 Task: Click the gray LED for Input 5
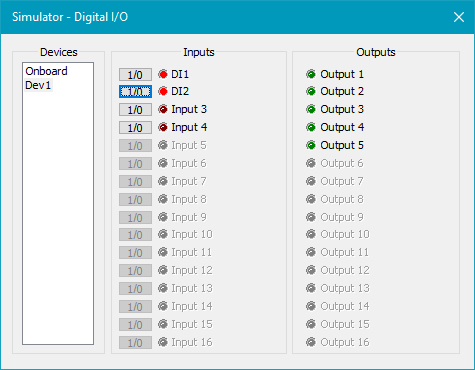163,145
